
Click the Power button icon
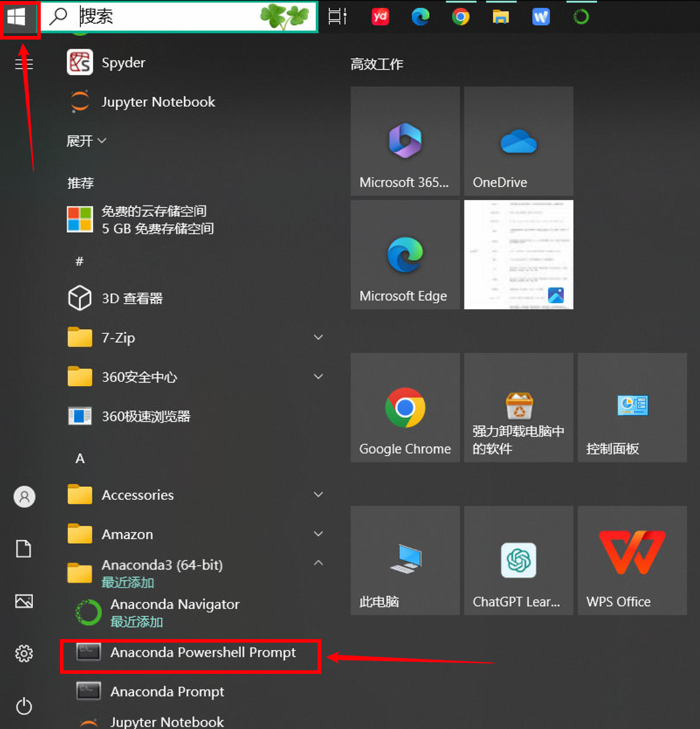pos(24,706)
